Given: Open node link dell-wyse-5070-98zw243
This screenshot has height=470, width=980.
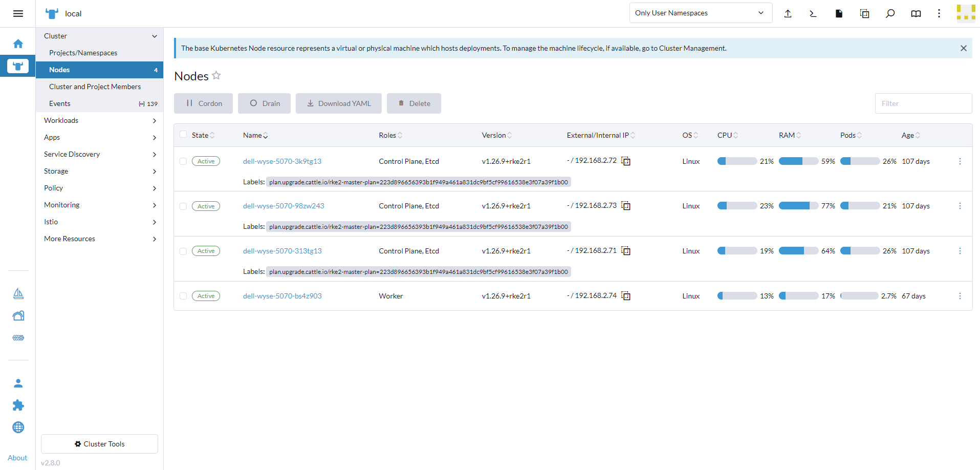Looking at the screenshot, I should click(284, 206).
